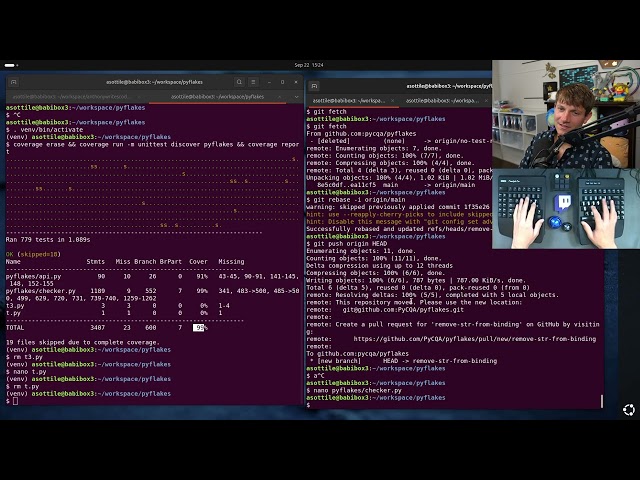Click the circular icon at desktop bottom-right corner
The width and height of the screenshot is (640, 480).
[x=629, y=410]
